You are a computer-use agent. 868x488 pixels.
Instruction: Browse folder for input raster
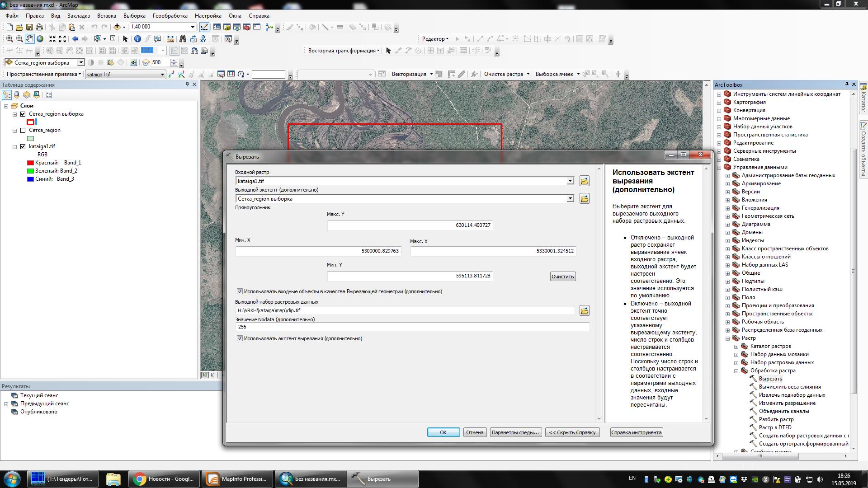(x=584, y=181)
